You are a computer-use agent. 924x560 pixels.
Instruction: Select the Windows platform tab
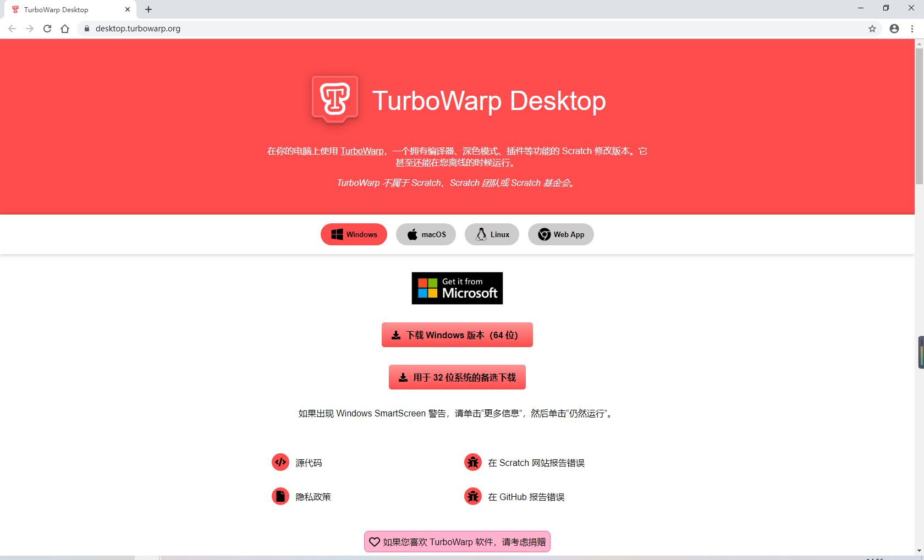point(354,234)
